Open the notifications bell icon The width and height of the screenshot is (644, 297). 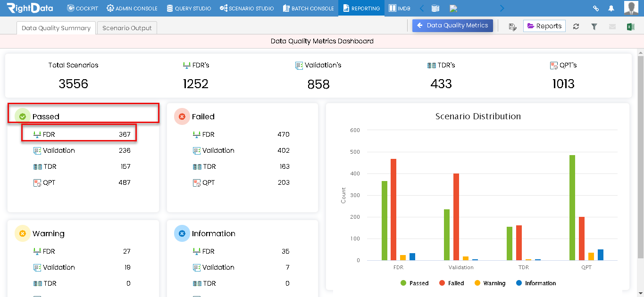tap(611, 8)
